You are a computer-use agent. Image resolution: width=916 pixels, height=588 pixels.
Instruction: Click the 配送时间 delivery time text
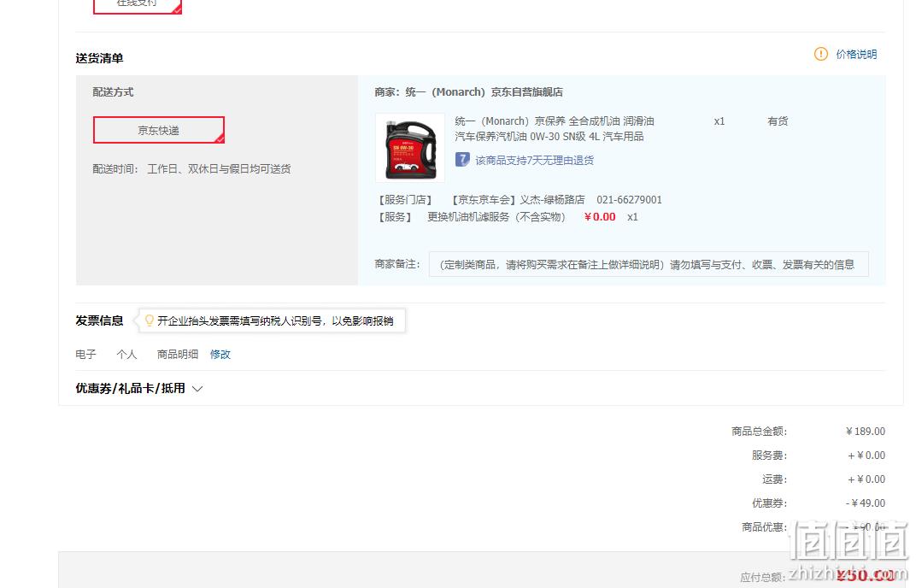click(191, 169)
